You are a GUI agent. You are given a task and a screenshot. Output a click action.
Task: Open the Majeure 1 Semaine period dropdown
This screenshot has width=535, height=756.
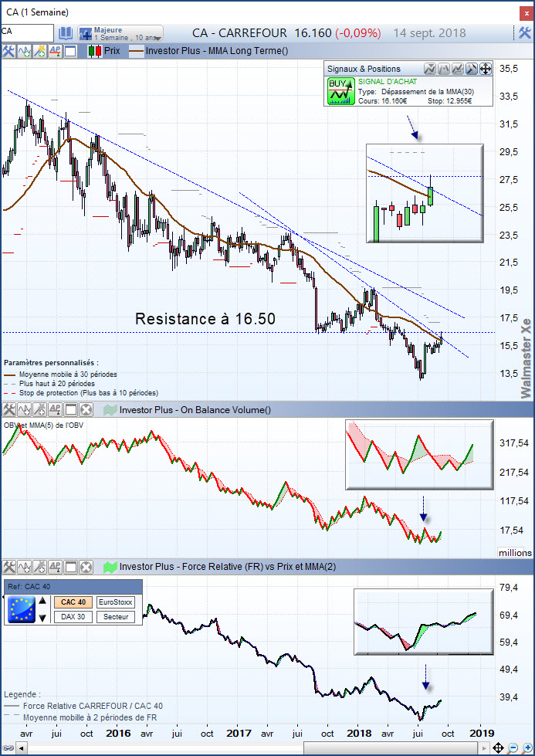(x=120, y=33)
